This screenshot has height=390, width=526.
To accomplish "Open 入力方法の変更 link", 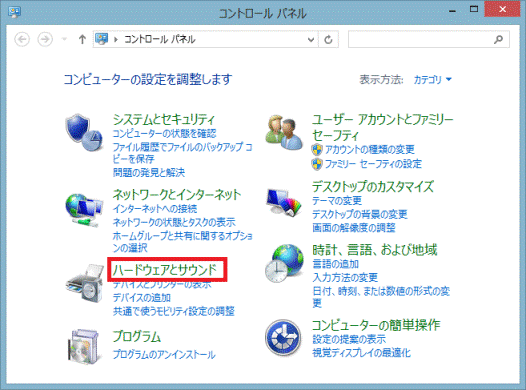I will 345,277.
